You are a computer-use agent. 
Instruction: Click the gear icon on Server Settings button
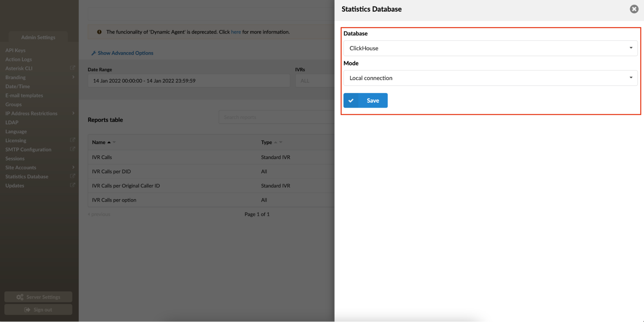(x=20, y=297)
